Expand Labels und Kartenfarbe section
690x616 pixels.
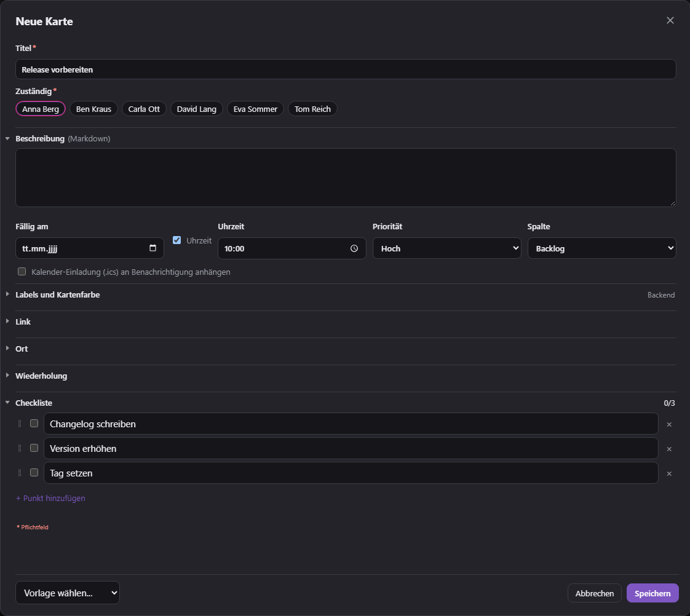(x=7, y=294)
